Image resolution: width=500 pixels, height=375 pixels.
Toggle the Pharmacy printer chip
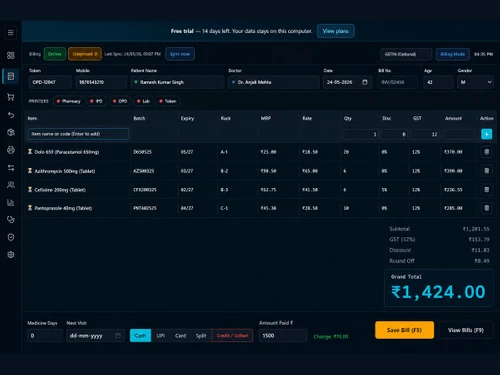click(x=68, y=101)
